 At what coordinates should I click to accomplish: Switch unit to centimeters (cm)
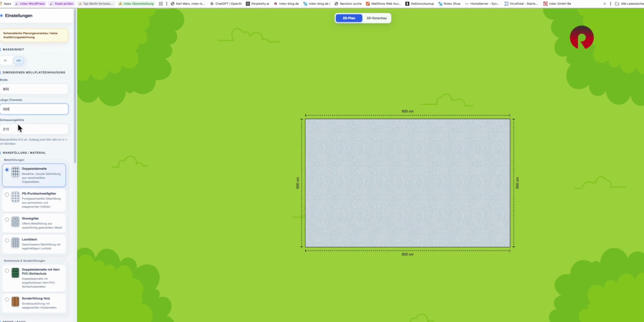[x=18, y=60]
